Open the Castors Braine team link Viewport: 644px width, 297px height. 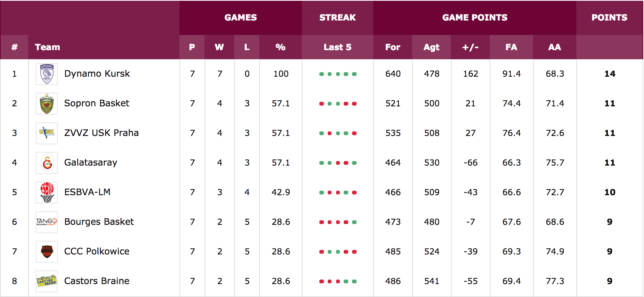pos(97,281)
